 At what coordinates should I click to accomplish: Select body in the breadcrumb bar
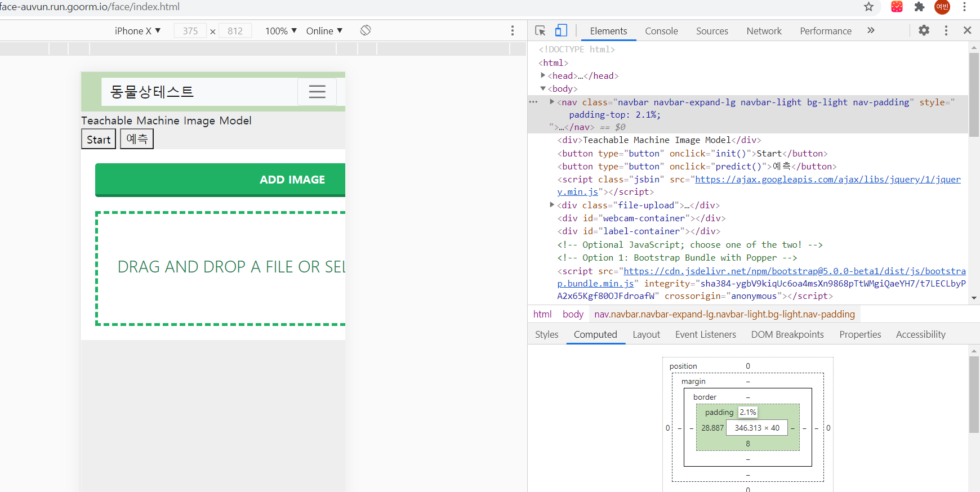(573, 314)
